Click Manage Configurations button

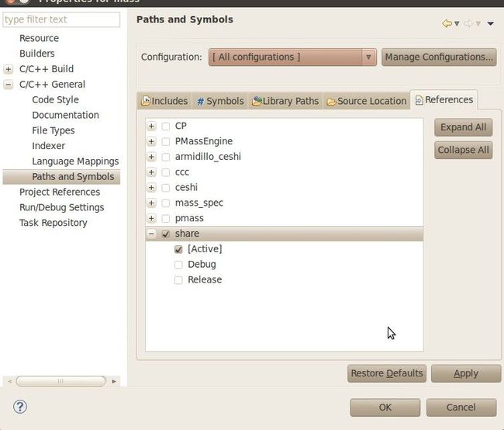pos(439,57)
